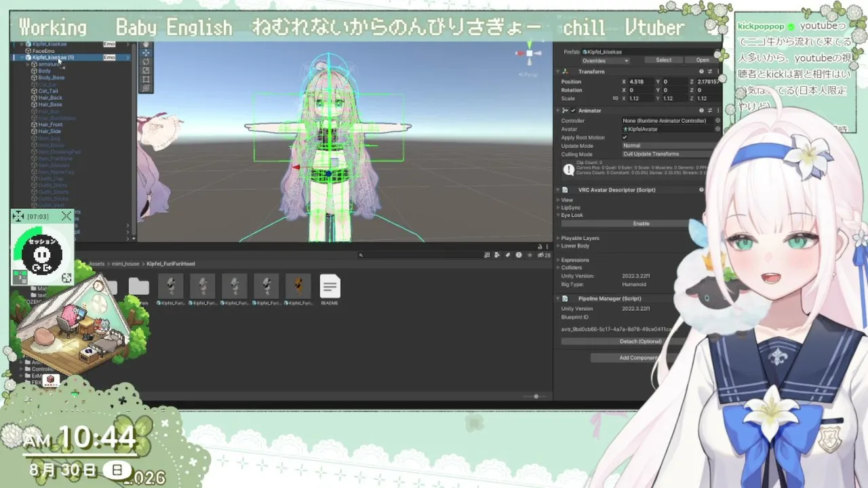Collapse the Animator component
The image size is (868, 488).
coord(557,110)
